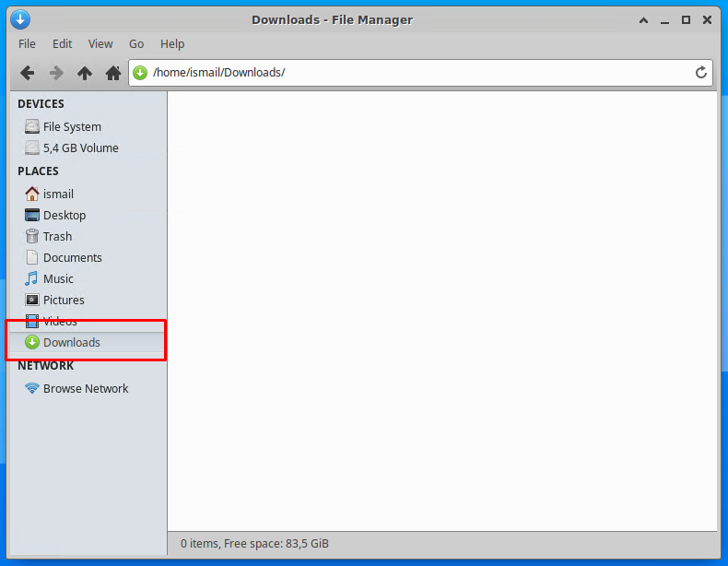Click status text '0 items, Free space: 83,5 GiB'

254,543
